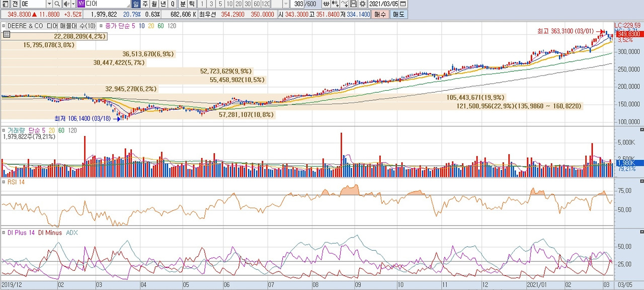644x290 pixels.
Task: Click the square marker beside 종가 단순
Action: pyautogui.click(x=102, y=25)
